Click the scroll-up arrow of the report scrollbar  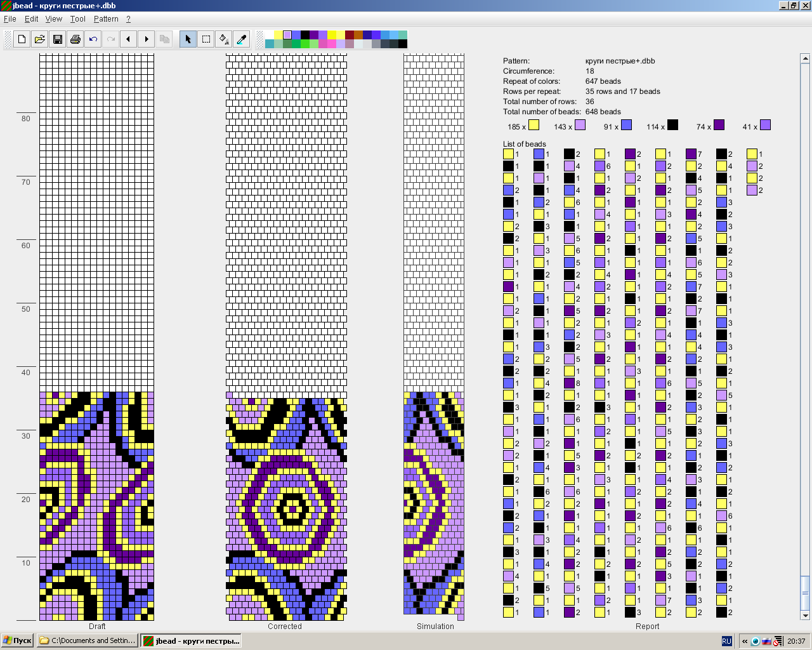806,59
